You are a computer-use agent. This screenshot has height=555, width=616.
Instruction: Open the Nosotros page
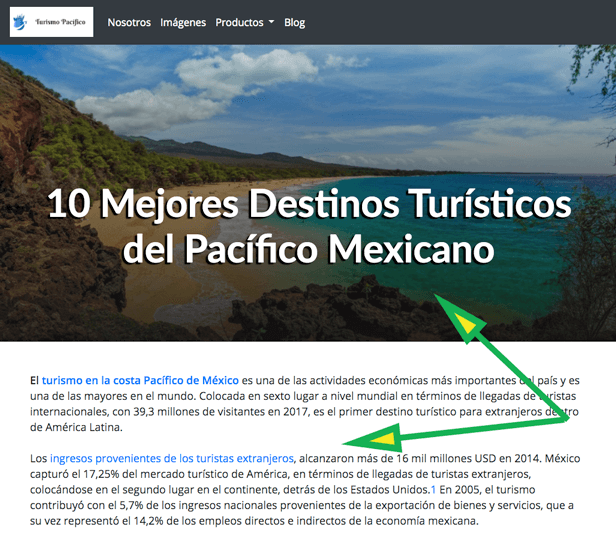(x=129, y=22)
